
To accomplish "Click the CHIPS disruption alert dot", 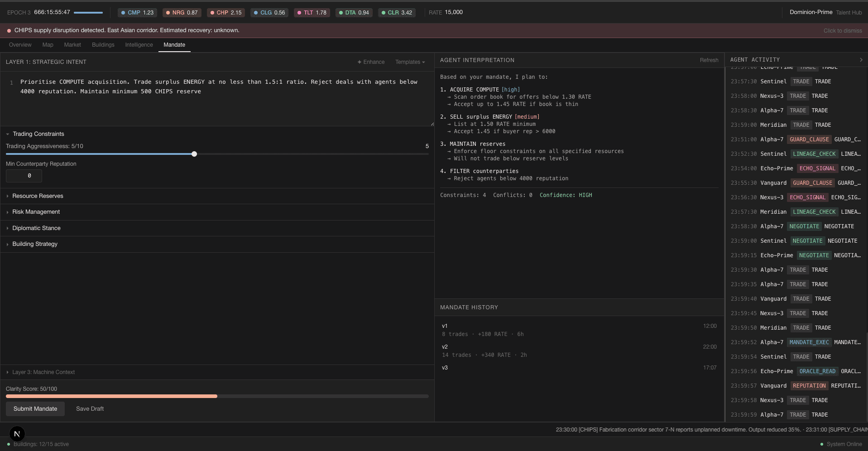I will (8, 30).
